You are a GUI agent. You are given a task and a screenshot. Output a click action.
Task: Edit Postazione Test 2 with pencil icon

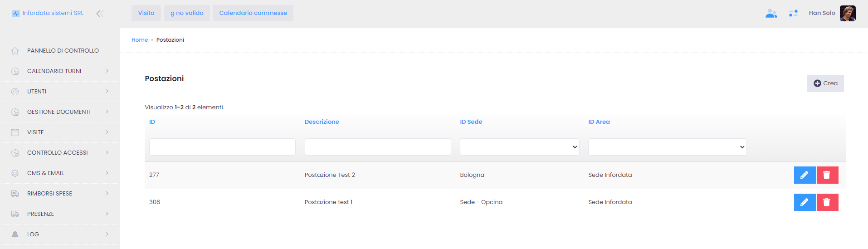pyautogui.click(x=805, y=175)
